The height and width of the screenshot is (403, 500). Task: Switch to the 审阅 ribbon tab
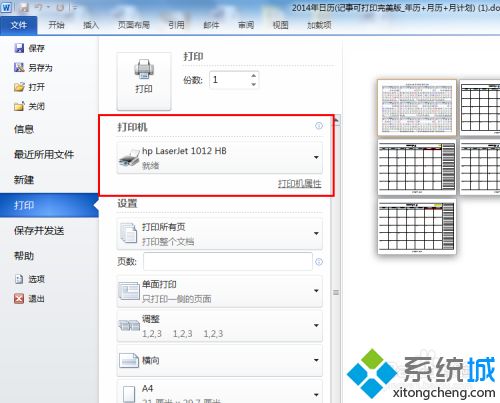[246, 25]
